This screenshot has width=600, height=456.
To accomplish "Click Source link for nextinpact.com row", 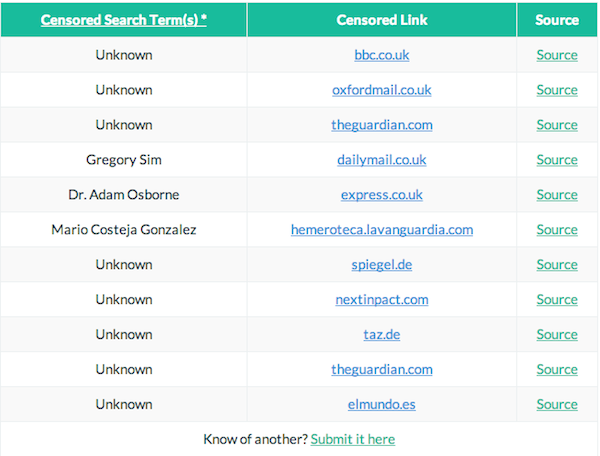I will [557, 300].
